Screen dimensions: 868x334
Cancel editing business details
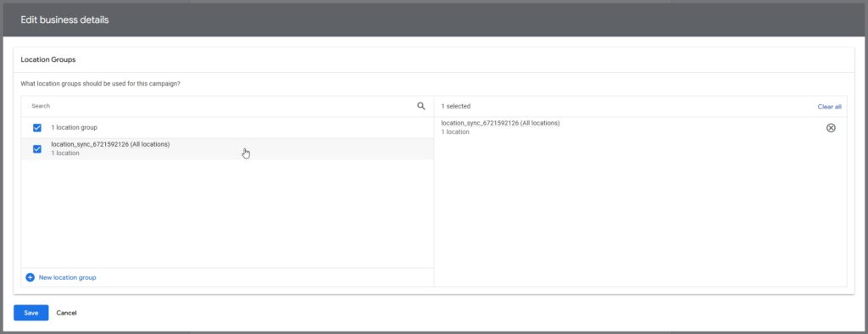click(66, 313)
